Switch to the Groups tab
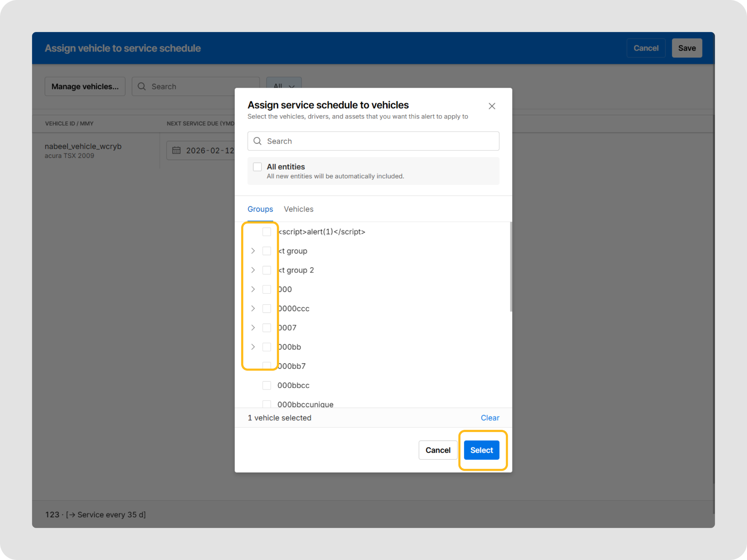Image resolution: width=747 pixels, height=560 pixels. click(x=260, y=209)
